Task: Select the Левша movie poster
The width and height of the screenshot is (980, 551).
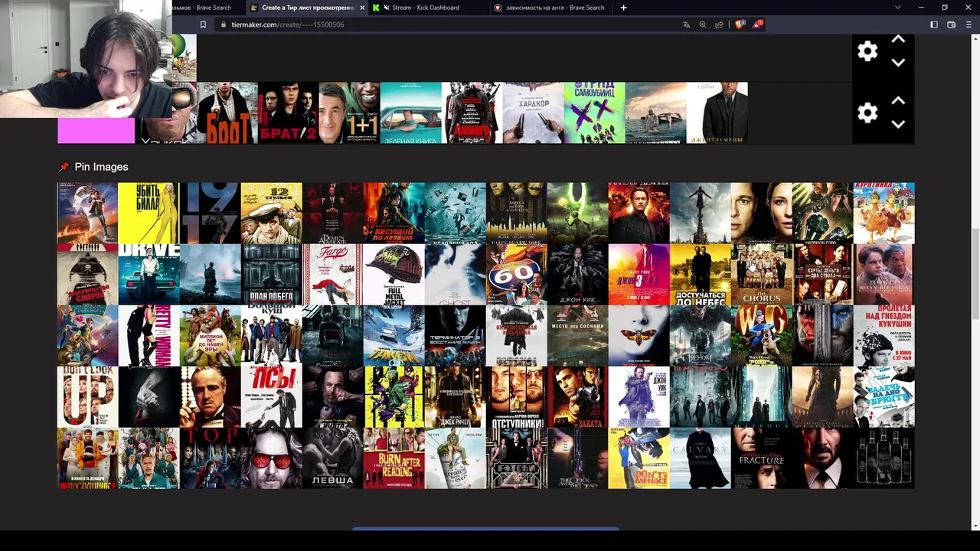Action: 333,458
